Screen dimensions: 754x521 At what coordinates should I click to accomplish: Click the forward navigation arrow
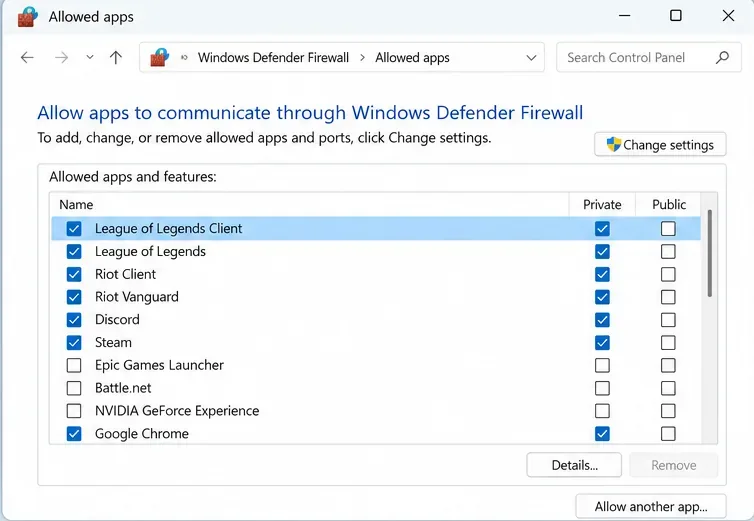click(62, 58)
